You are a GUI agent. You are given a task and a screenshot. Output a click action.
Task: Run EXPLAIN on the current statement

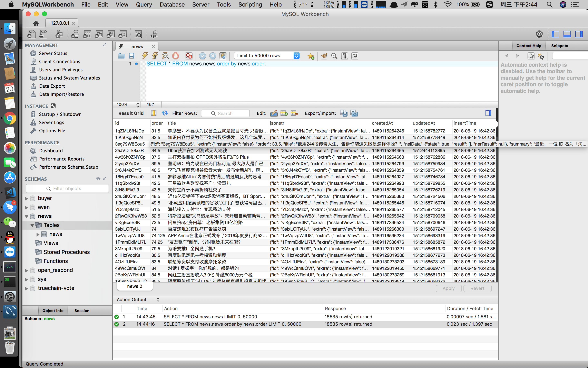point(165,56)
